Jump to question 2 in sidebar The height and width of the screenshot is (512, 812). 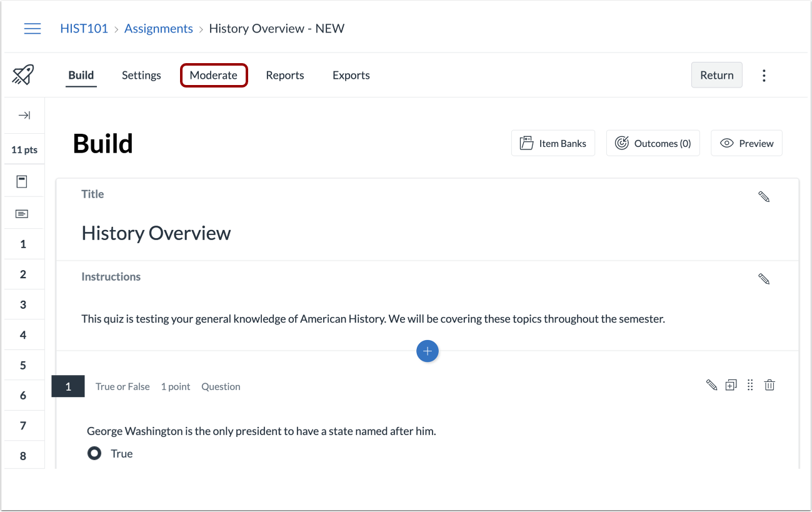(23, 274)
